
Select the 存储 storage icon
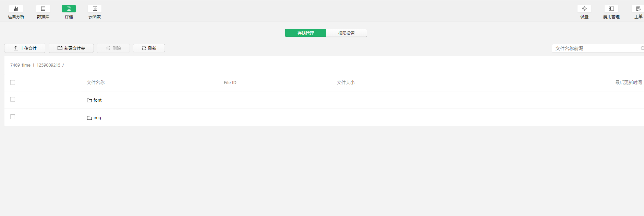click(x=69, y=9)
